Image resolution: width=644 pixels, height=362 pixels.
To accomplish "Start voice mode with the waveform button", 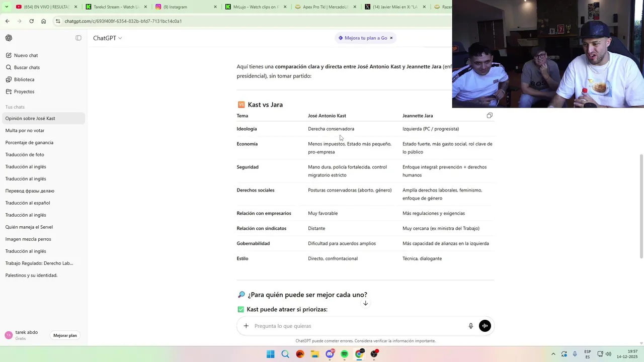I will pos(485,326).
